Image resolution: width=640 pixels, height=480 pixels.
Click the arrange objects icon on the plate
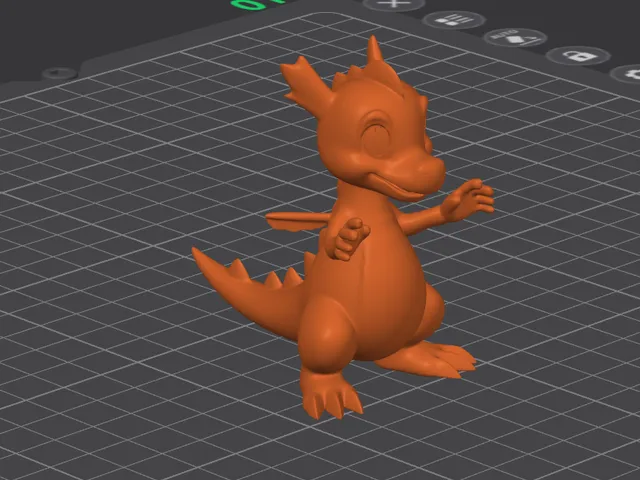[453, 20]
